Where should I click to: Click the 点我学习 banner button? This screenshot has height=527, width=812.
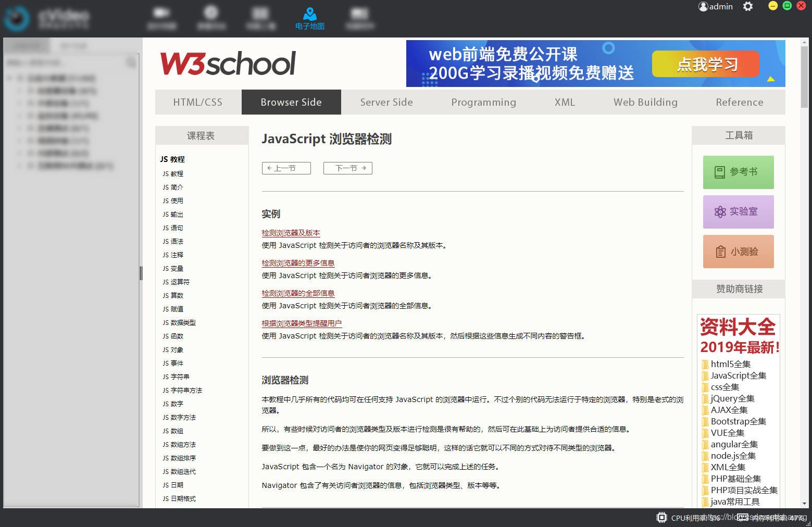[x=705, y=64]
